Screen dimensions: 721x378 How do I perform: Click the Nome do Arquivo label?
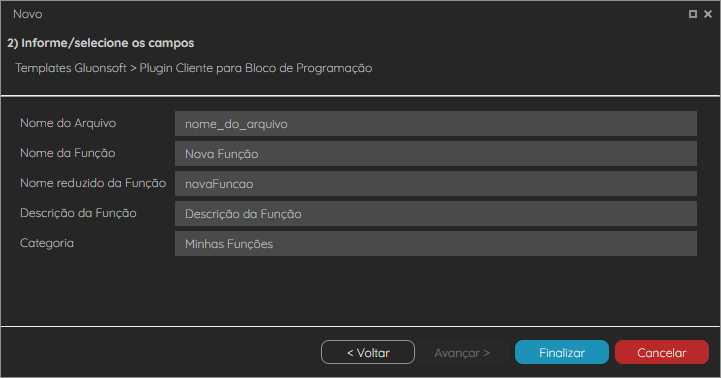[68, 123]
